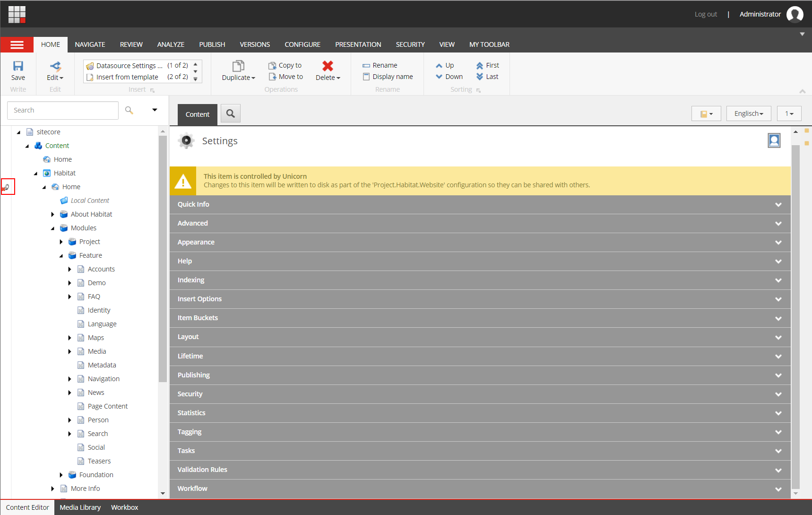Click the Duplicate icon
The image size is (812, 515).
238,66
